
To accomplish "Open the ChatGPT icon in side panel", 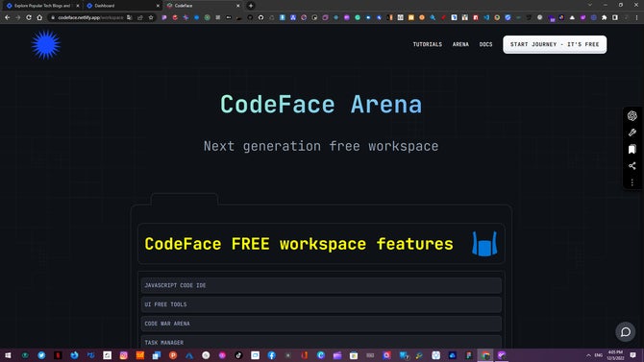I will click(x=632, y=115).
